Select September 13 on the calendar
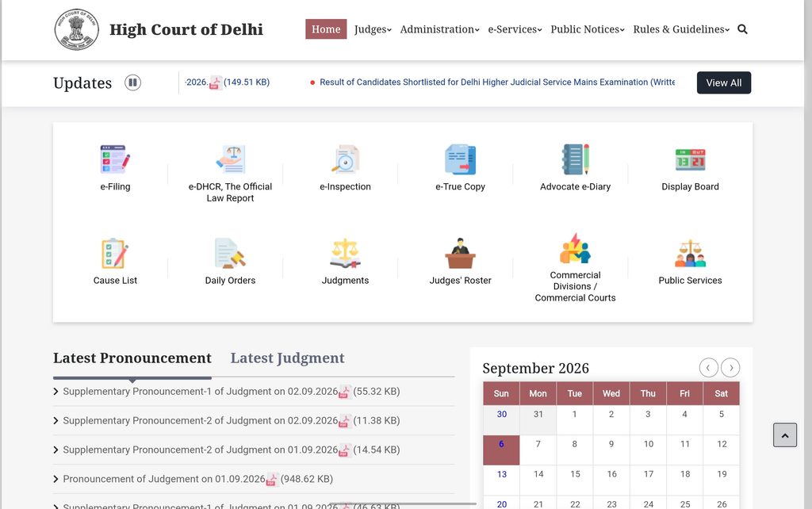This screenshot has height=509, width=812. tap(501, 480)
